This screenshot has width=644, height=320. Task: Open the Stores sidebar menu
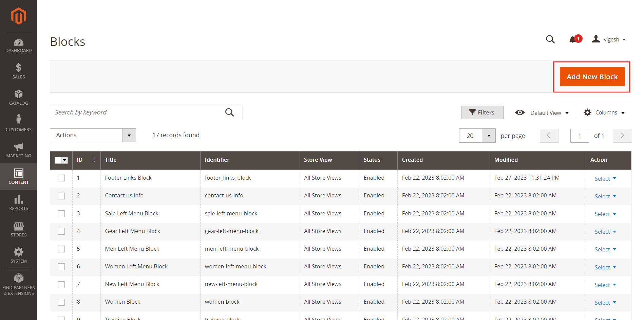pos(19,229)
